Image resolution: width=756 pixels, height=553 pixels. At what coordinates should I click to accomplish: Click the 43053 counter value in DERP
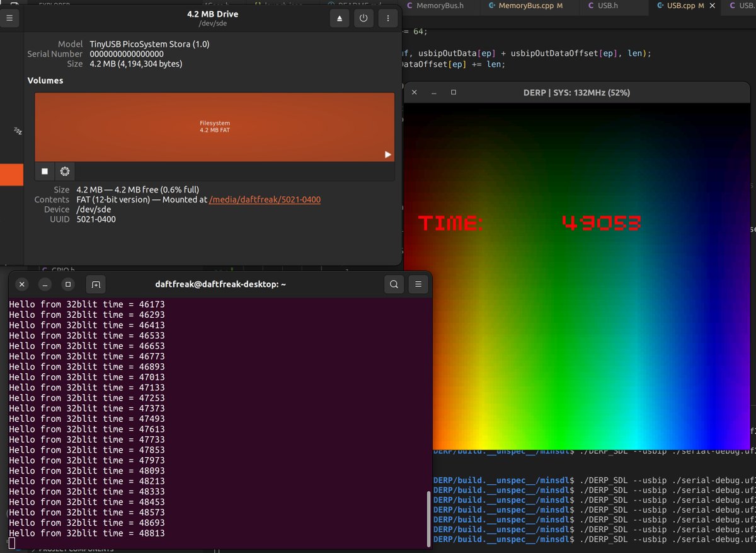point(602,223)
